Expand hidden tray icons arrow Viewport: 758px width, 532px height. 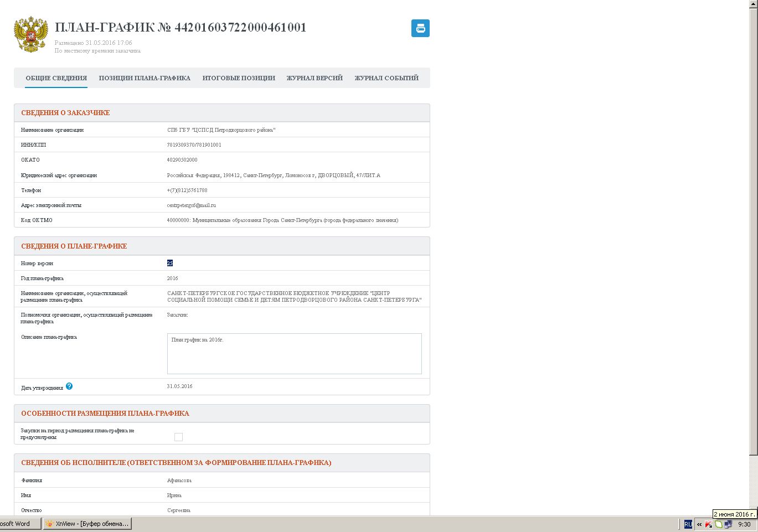[x=699, y=524]
